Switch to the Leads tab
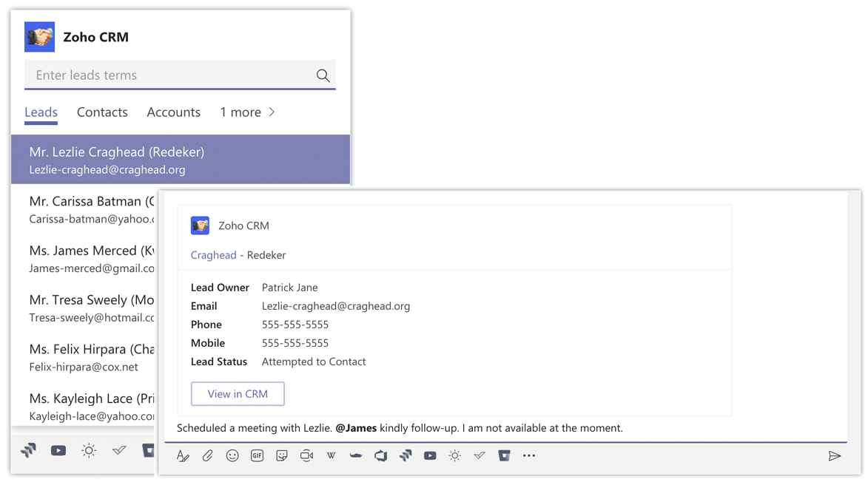The image size is (868, 485). 41,112
